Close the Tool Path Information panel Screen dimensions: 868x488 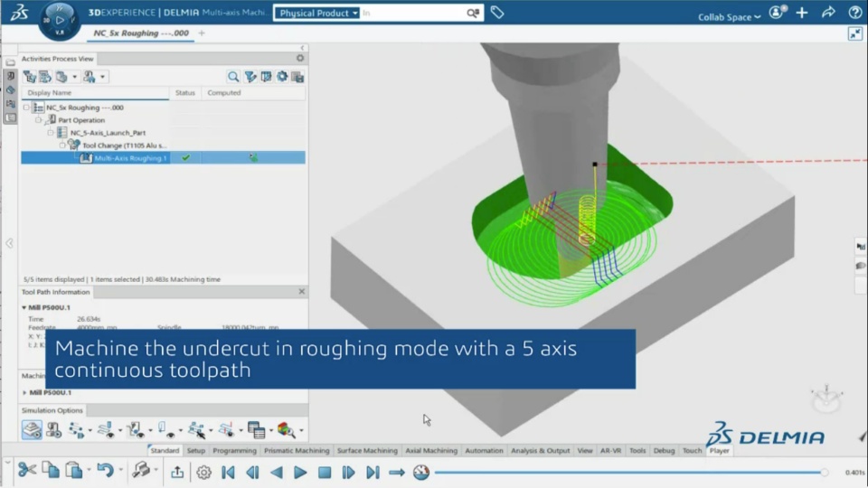302,292
